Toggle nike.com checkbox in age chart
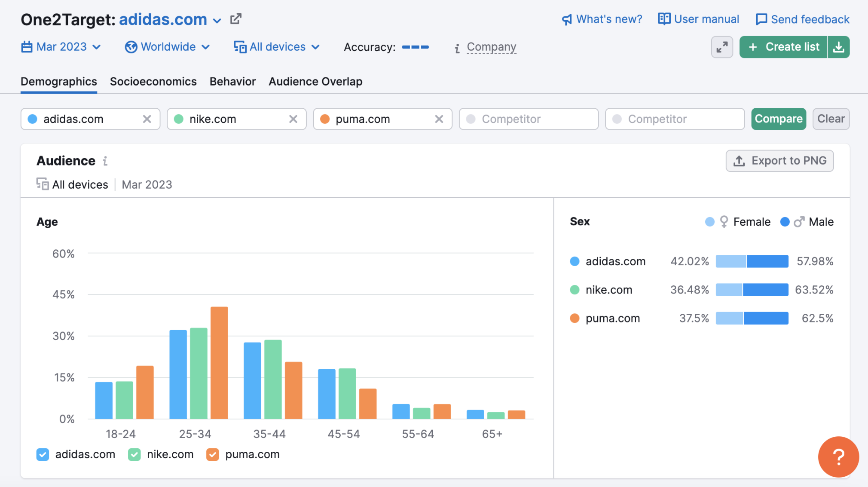The image size is (868, 487). (134, 454)
